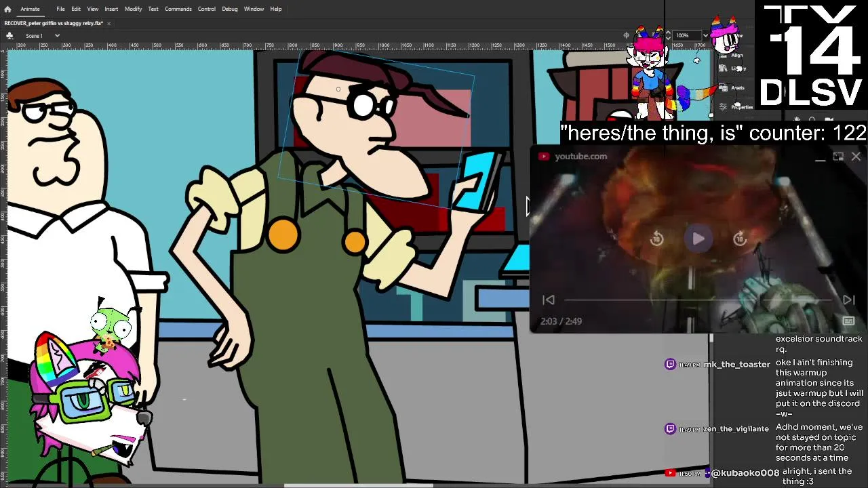This screenshot has width=868, height=488.
Task: Click the mini player progress bar
Action: tap(698, 300)
